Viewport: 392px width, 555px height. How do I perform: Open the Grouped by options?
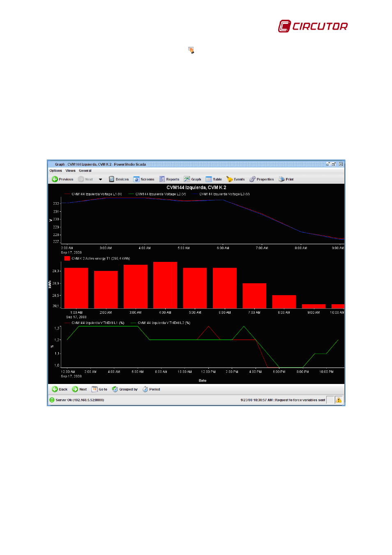tap(125, 389)
